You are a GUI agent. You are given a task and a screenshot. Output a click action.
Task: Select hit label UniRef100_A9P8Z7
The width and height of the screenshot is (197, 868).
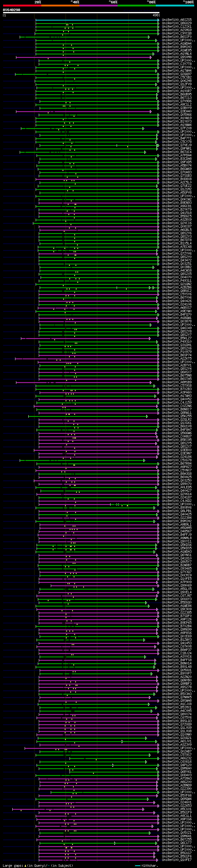tap(177, 467)
